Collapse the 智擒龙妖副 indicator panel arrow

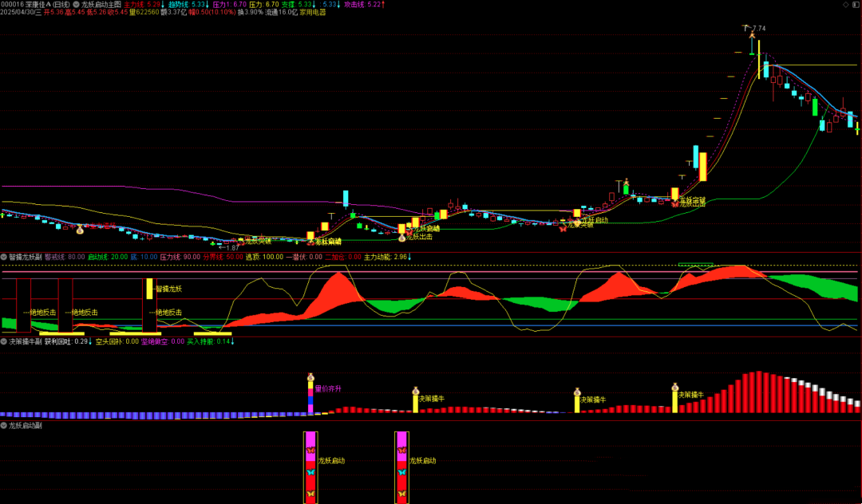(4, 258)
